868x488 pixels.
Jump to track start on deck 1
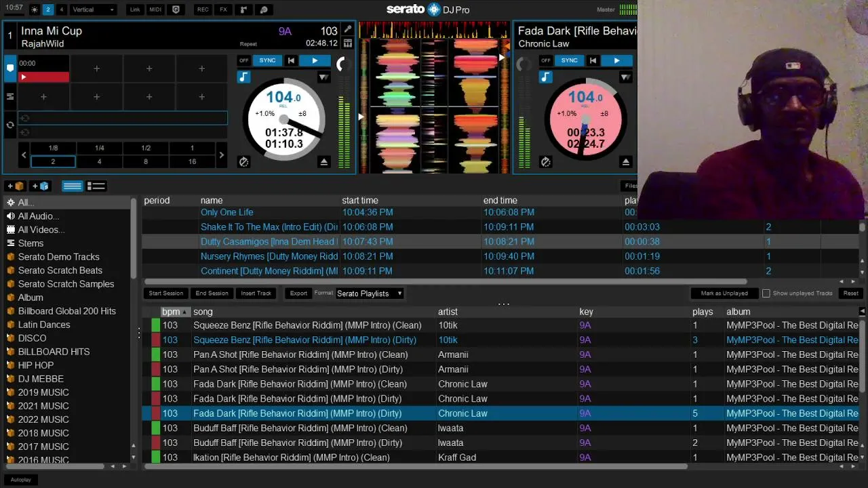pos(291,61)
